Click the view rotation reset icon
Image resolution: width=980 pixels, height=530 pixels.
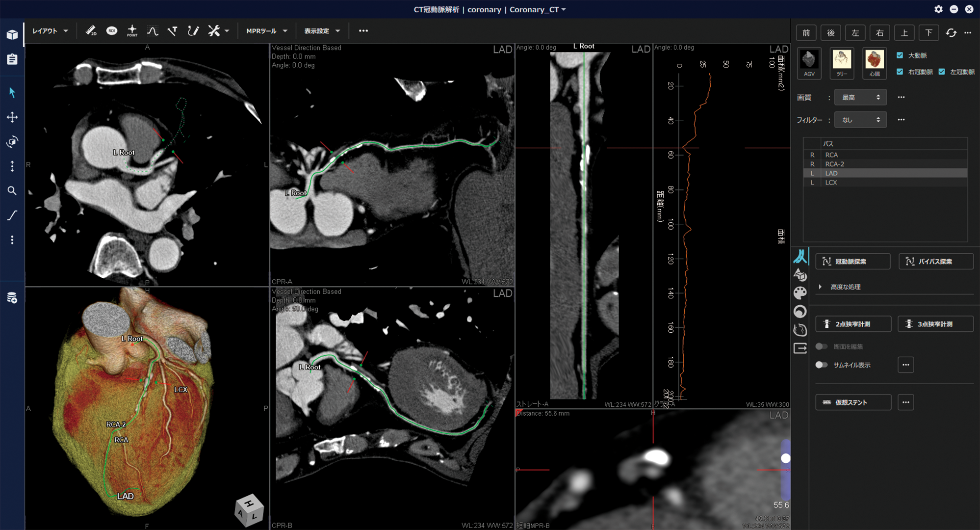pos(951,33)
